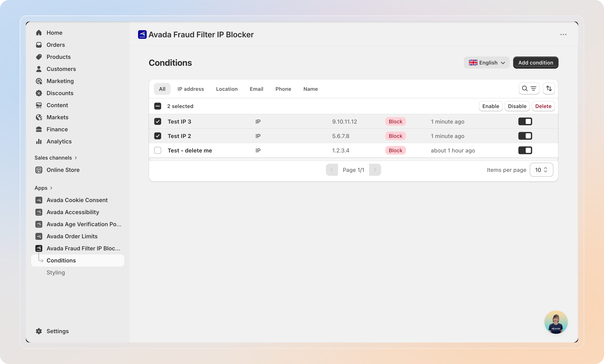
Task: Open the support chat avatar
Action: click(556, 322)
